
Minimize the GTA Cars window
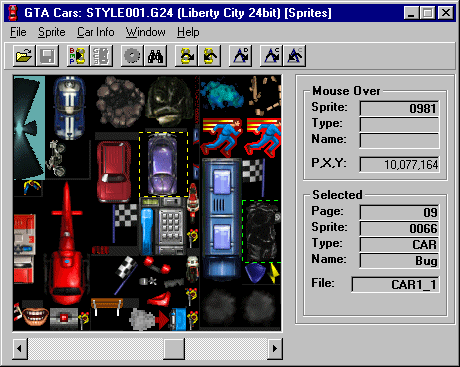click(x=412, y=13)
